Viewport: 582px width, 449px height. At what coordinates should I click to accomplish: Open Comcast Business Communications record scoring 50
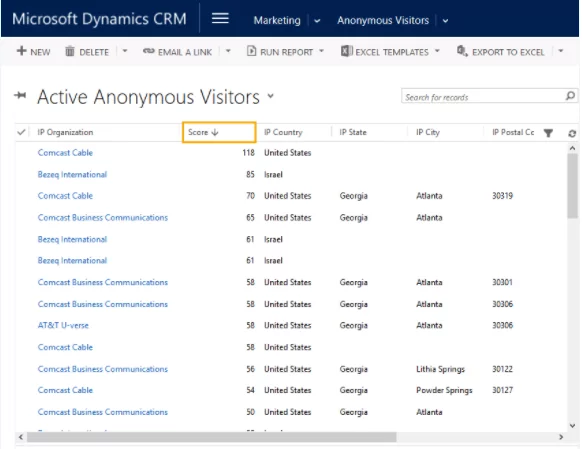(103, 412)
